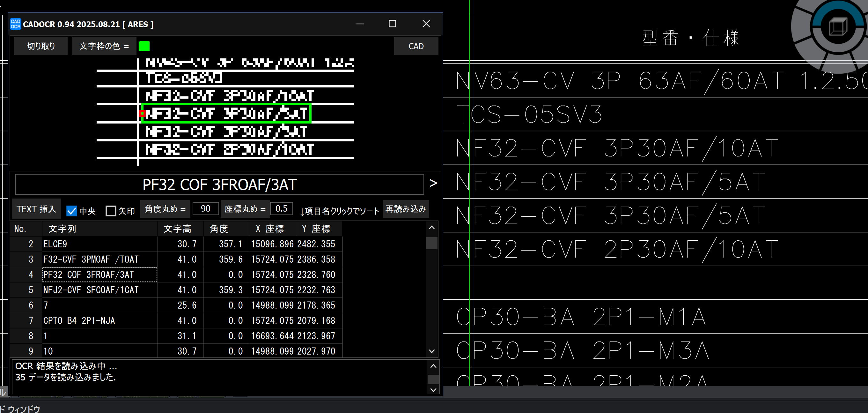
Task: Sort by the 角度 column header
Action: tap(219, 229)
